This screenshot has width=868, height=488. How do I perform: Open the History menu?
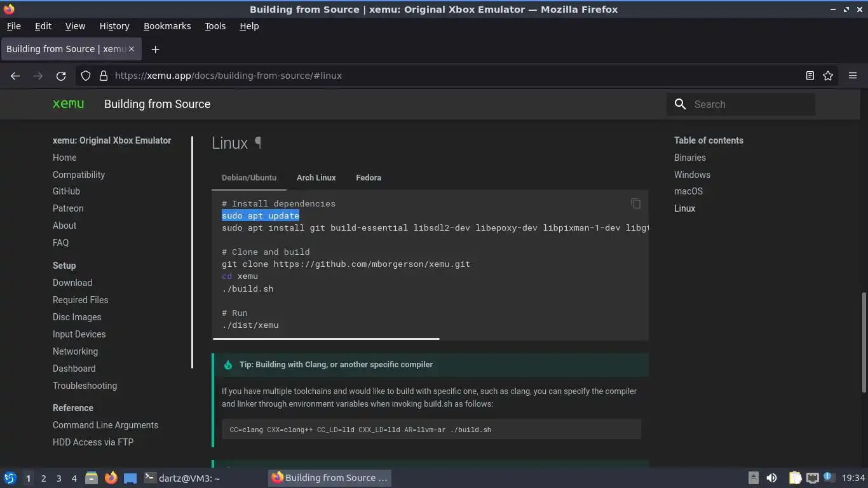pyautogui.click(x=114, y=26)
